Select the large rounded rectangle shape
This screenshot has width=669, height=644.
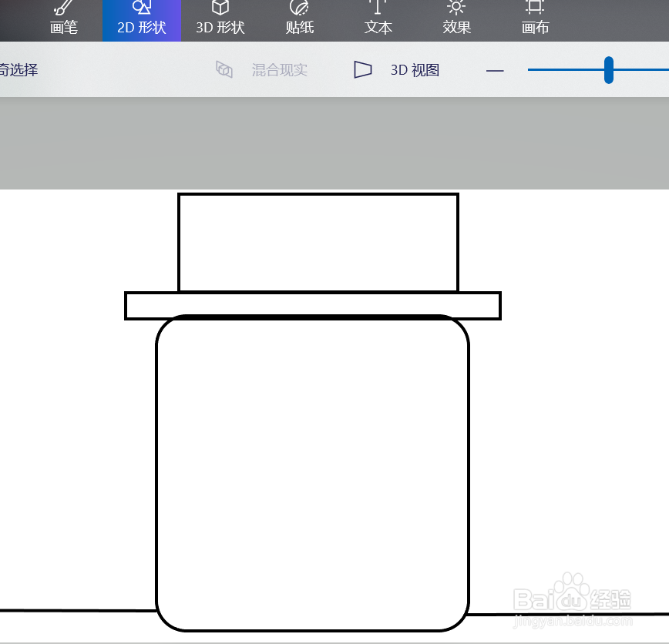[x=313, y=473]
